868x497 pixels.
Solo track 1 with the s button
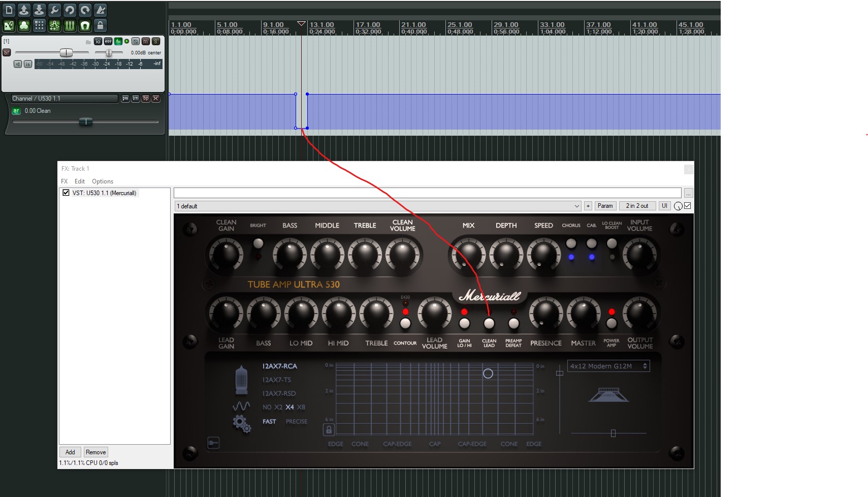[156, 41]
